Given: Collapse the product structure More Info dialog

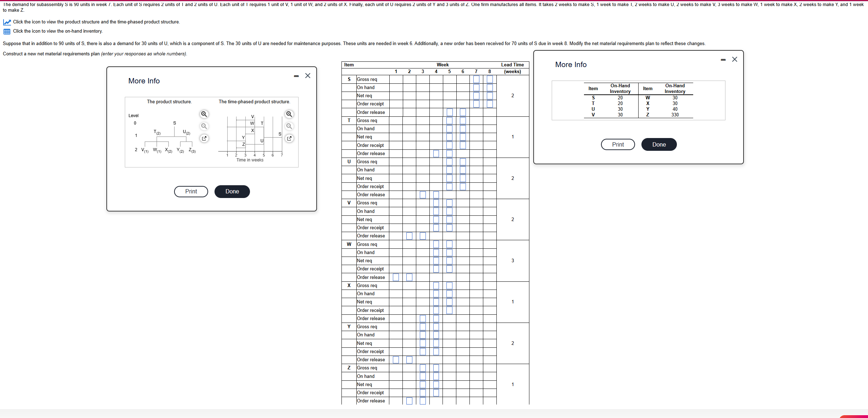Looking at the screenshot, I should coord(296,76).
